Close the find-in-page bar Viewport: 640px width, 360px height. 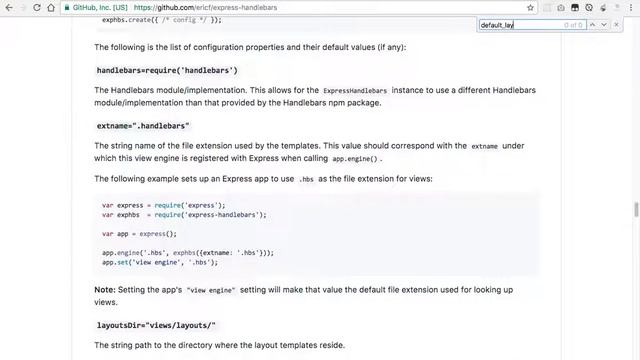point(616,25)
